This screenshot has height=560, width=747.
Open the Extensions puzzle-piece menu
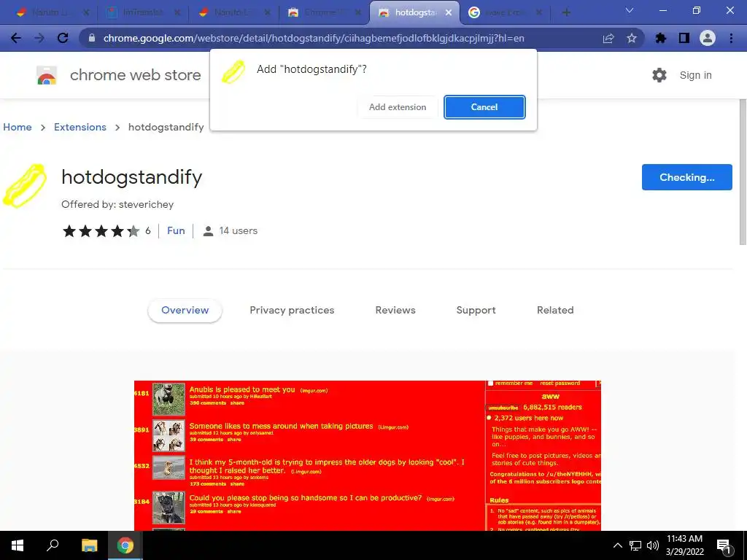tap(661, 38)
